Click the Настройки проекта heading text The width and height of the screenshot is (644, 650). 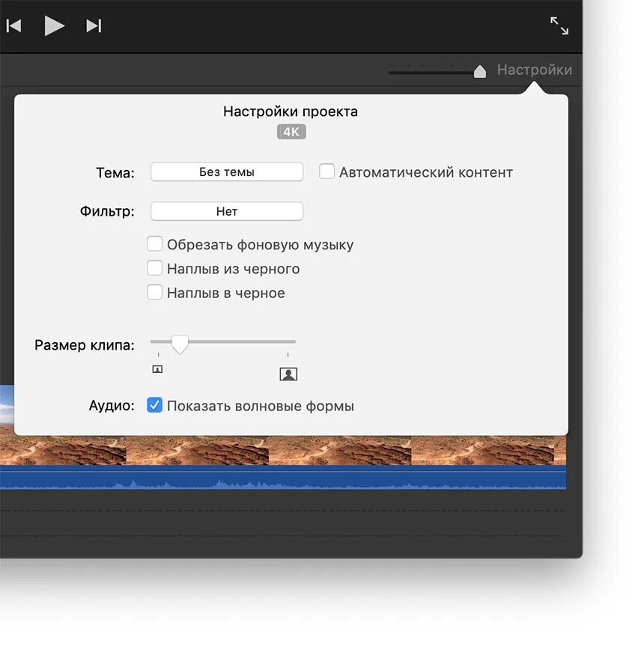point(291,112)
